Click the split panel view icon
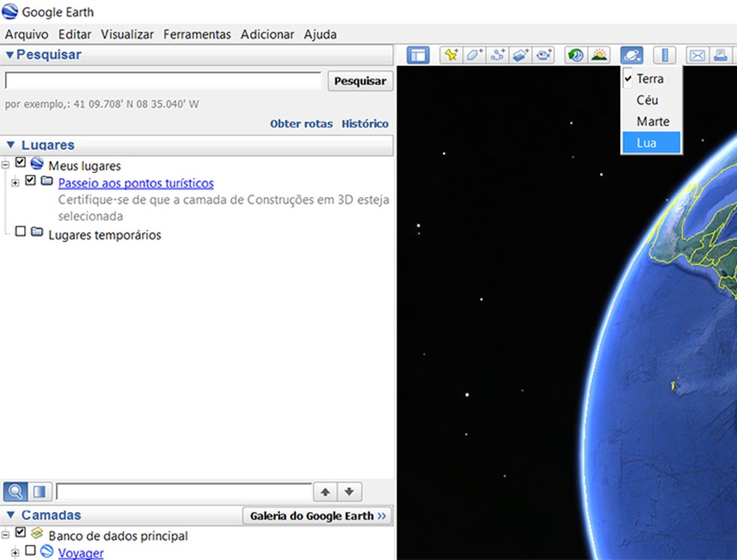 click(40, 492)
